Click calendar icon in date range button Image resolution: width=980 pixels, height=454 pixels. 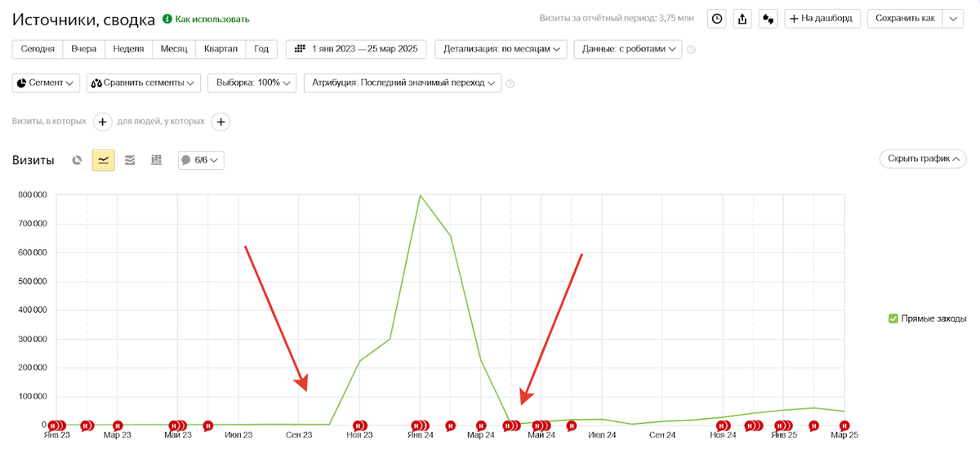point(300,49)
